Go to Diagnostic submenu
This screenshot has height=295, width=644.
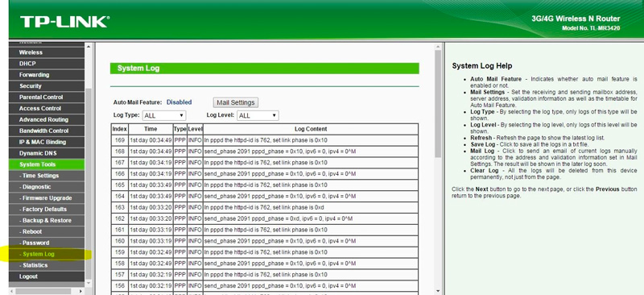[47, 186]
